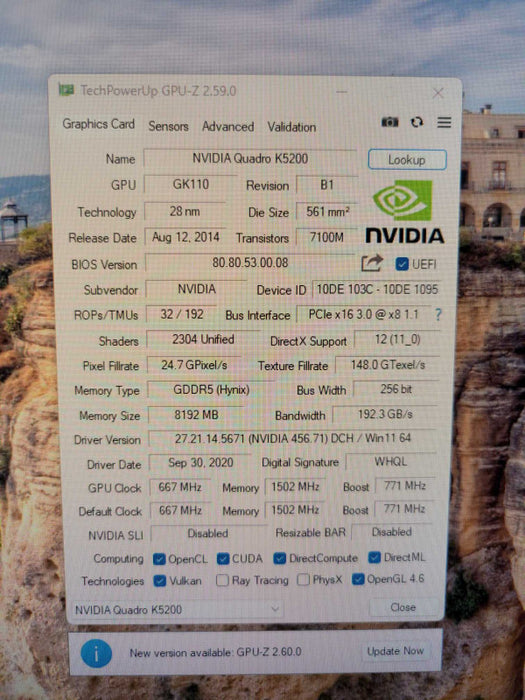Viewport: 525px width, 700px height.
Task: Click the BIOS Version 80.80.53.00.08 field
Action: (x=250, y=263)
